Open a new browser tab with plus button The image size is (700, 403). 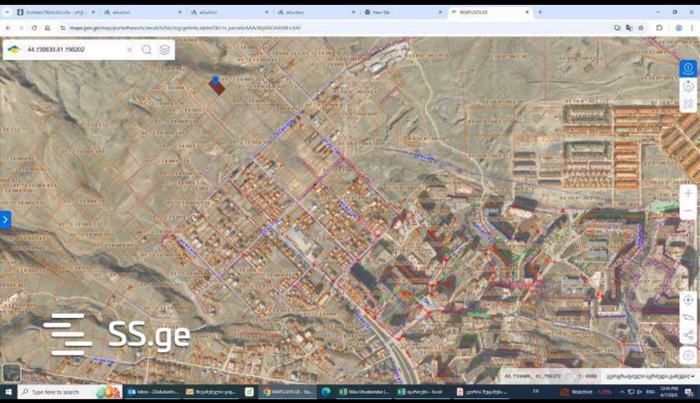click(x=540, y=12)
